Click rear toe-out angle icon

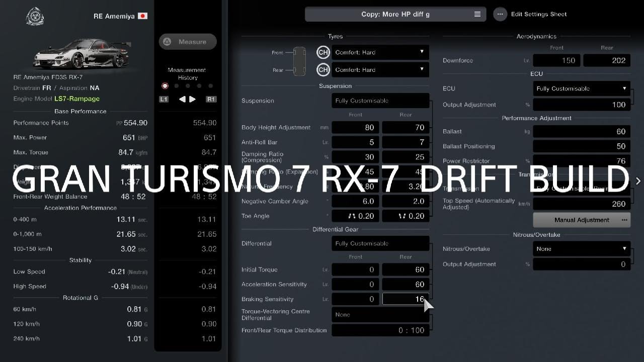(402, 216)
